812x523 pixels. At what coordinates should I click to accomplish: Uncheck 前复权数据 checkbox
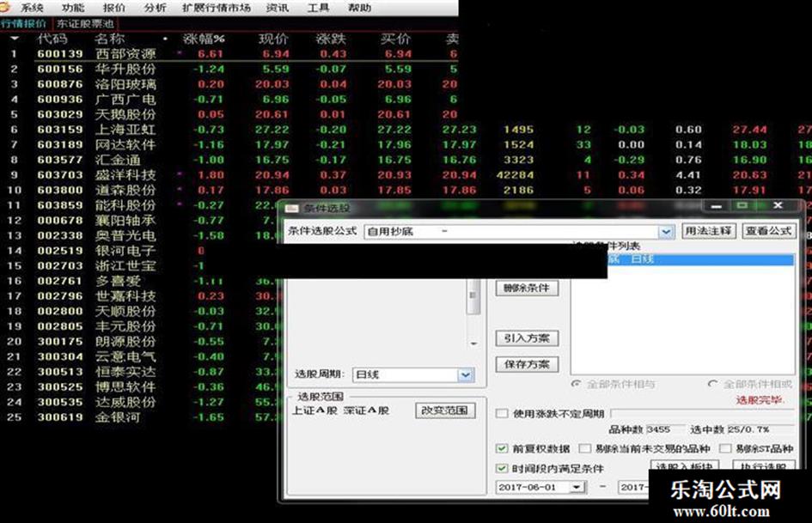tap(501, 448)
